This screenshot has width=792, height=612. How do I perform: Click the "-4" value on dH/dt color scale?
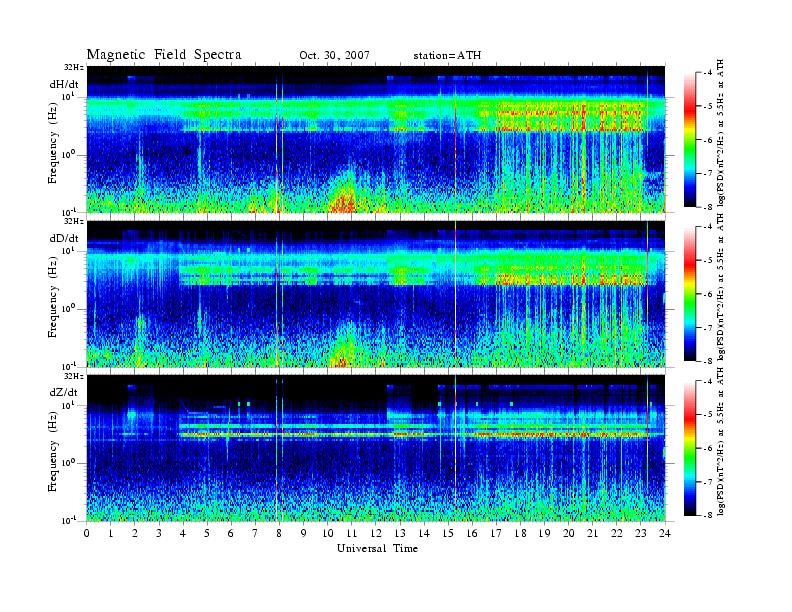click(x=706, y=73)
